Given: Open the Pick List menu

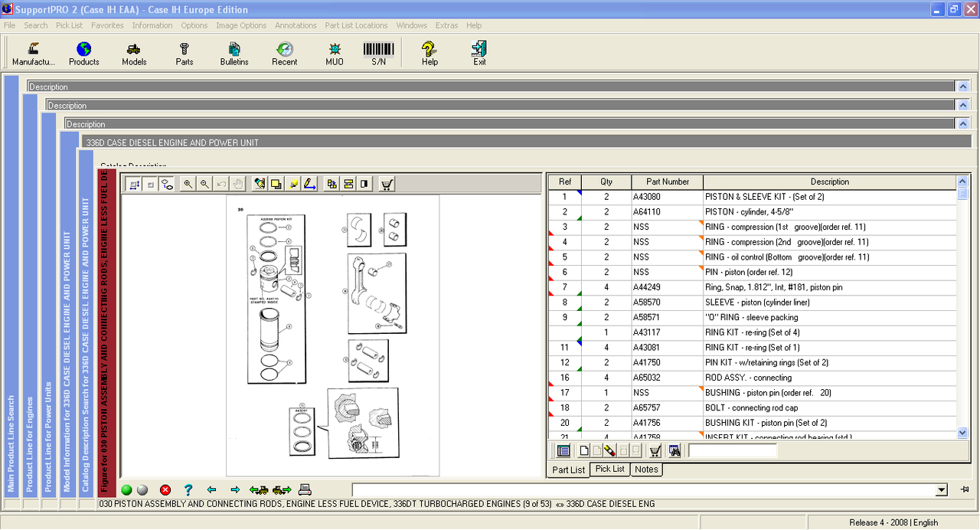Looking at the screenshot, I should [x=69, y=25].
